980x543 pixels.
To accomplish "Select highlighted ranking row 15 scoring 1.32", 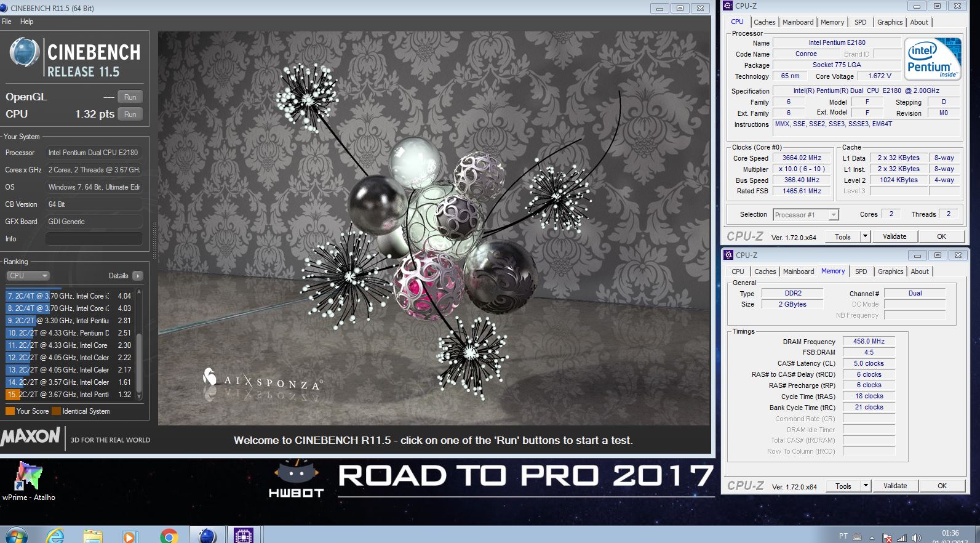I will (70, 395).
